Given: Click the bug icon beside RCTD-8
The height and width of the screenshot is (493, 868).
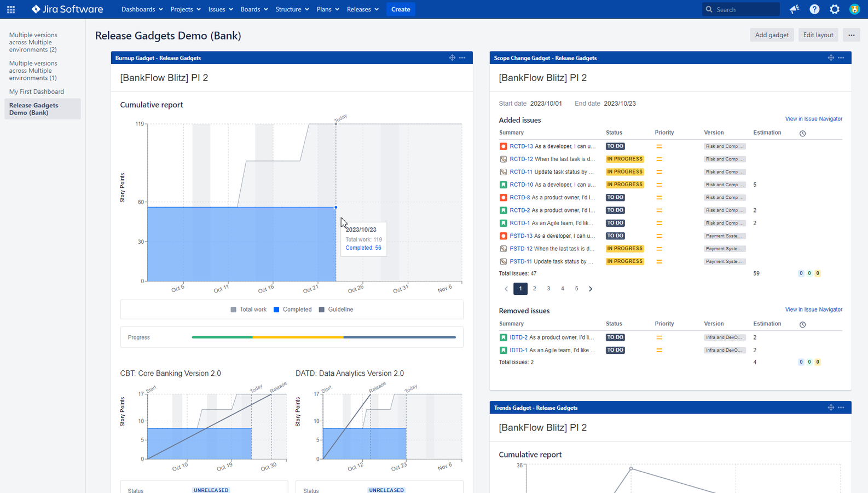Looking at the screenshot, I should [x=503, y=197].
